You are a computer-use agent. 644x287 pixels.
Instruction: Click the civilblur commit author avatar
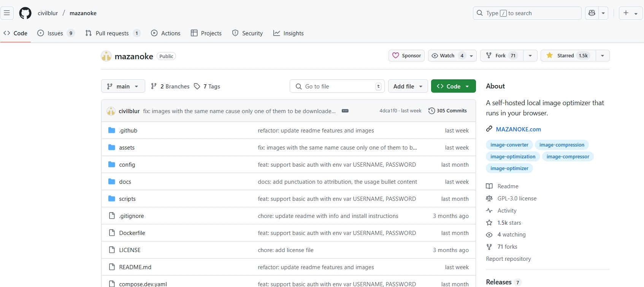point(111,111)
